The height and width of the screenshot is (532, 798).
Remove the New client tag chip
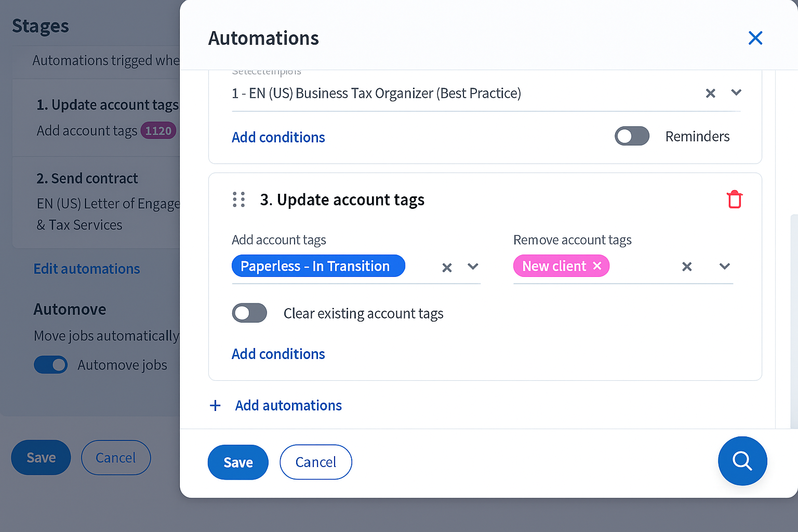tap(597, 266)
